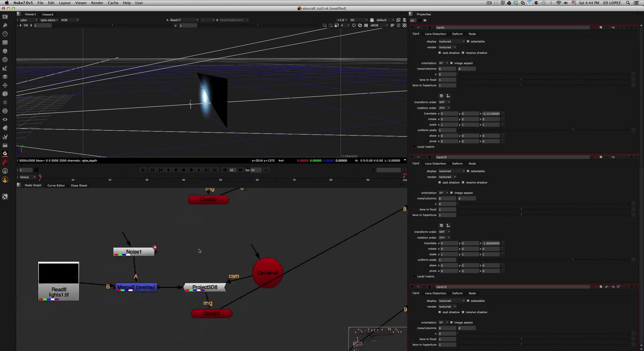The image size is (644, 351).
Task: Select the Read8 lights1.tif node
Action: tap(59, 281)
